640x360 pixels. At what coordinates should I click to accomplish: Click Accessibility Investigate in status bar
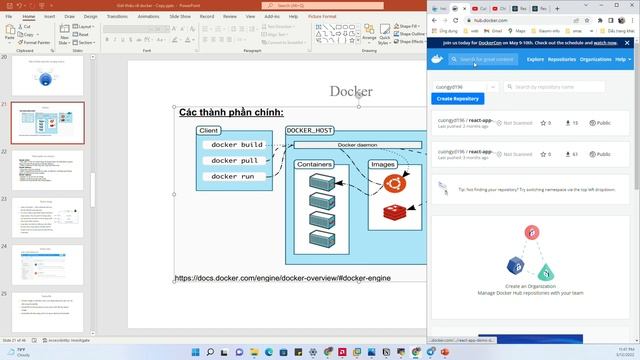pos(67,340)
